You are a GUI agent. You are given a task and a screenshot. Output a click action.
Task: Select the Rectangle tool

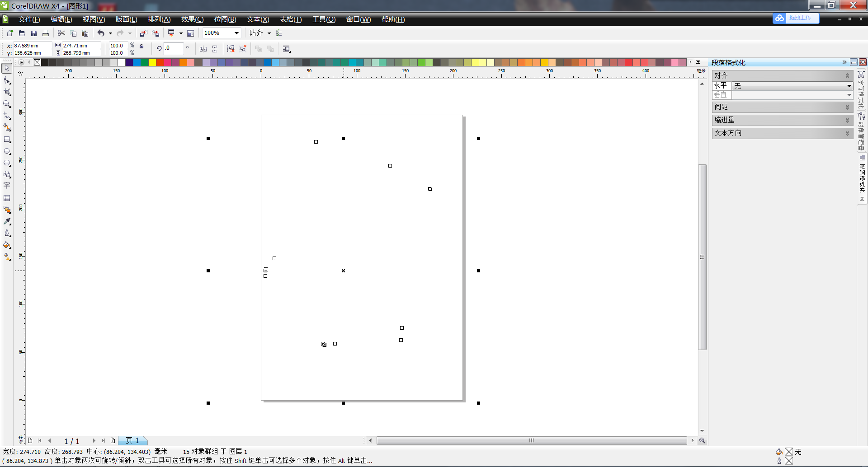[x=7, y=140]
